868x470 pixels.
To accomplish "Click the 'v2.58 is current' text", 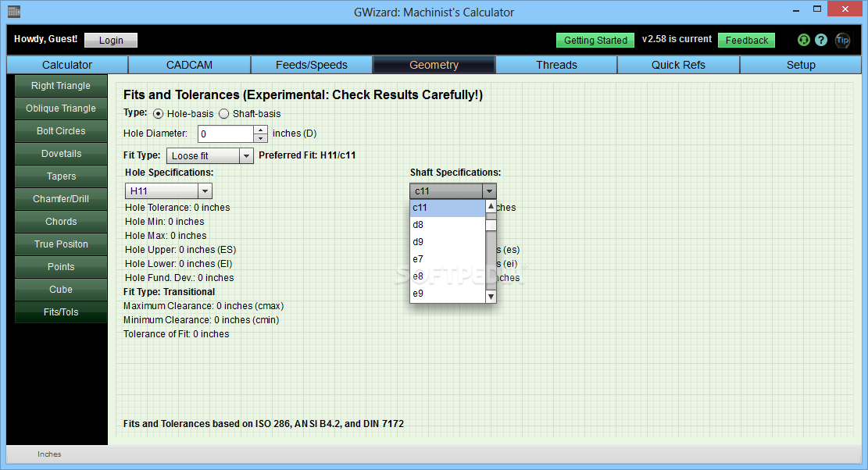I will [677, 39].
